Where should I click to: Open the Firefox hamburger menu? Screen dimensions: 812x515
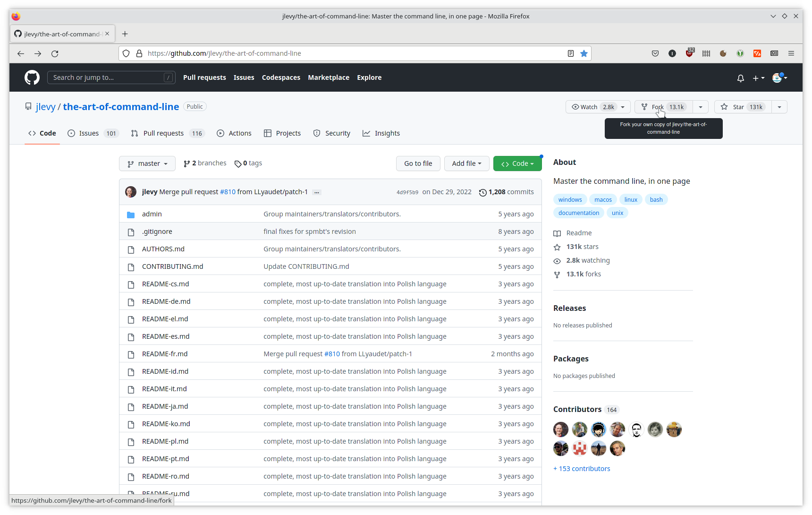pyautogui.click(x=791, y=53)
